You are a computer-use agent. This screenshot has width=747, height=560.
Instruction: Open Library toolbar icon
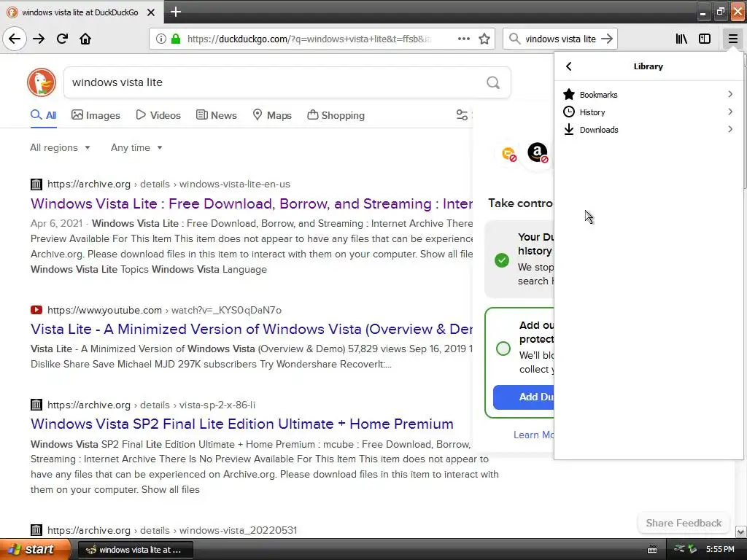click(x=681, y=39)
